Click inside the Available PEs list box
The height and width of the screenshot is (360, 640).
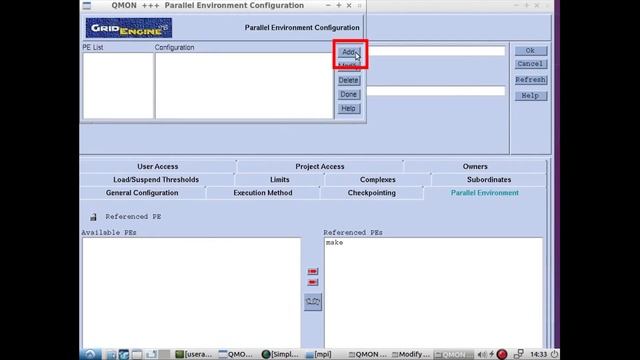click(x=191, y=293)
